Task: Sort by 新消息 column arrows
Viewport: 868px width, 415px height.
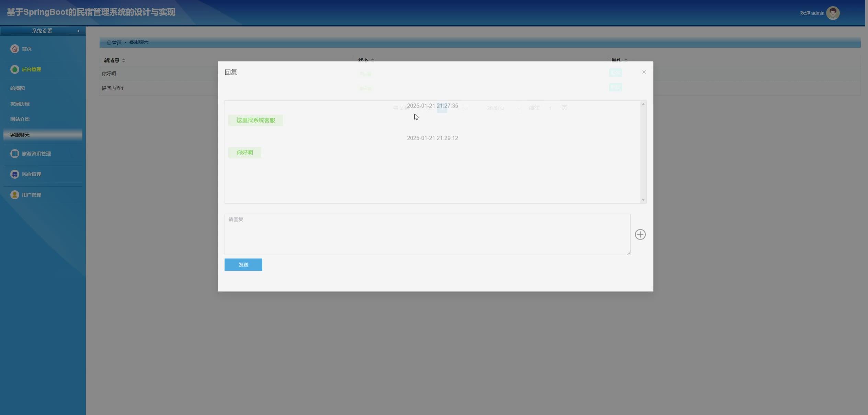Action: (124, 60)
